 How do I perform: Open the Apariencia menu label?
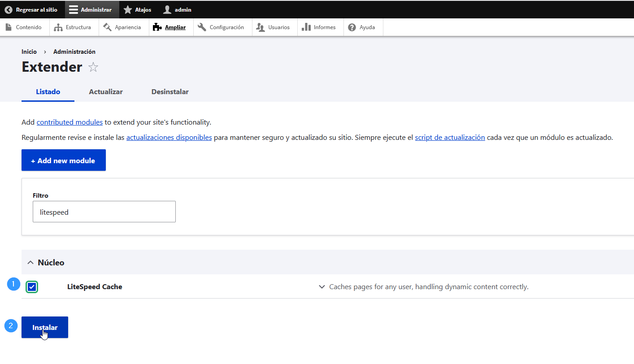click(x=128, y=27)
